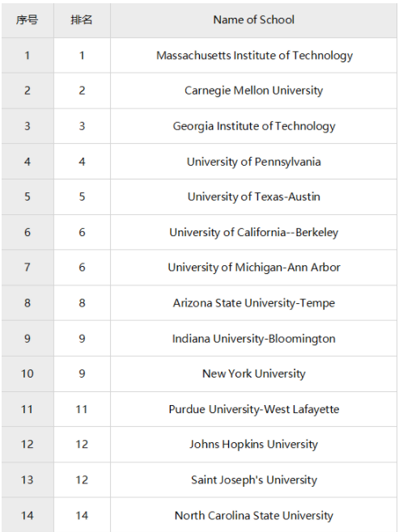Select Carnegie Mellon University cell
Image resolution: width=399 pixels, height=532 pixels.
[253, 91]
